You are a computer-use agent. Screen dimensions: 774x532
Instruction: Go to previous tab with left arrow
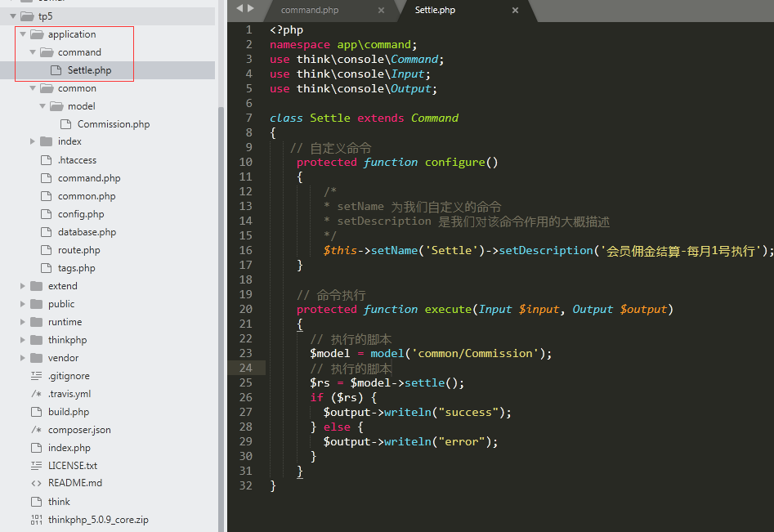[239, 8]
